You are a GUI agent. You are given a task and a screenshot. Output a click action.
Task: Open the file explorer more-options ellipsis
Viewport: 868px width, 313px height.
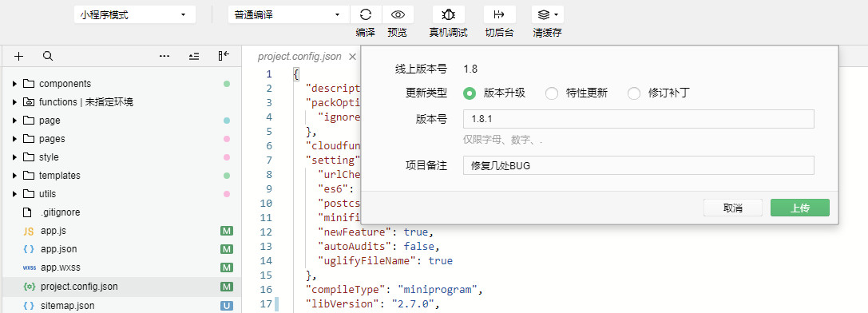(164, 56)
